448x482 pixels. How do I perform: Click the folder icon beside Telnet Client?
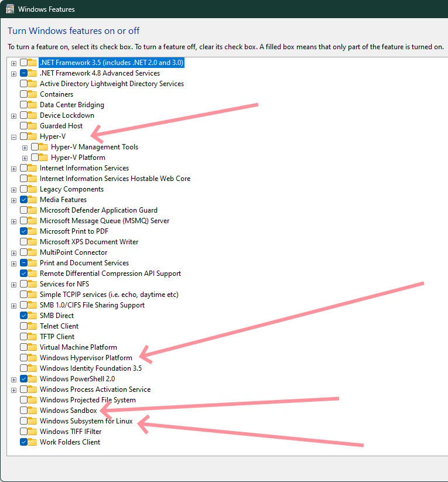tap(33, 326)
